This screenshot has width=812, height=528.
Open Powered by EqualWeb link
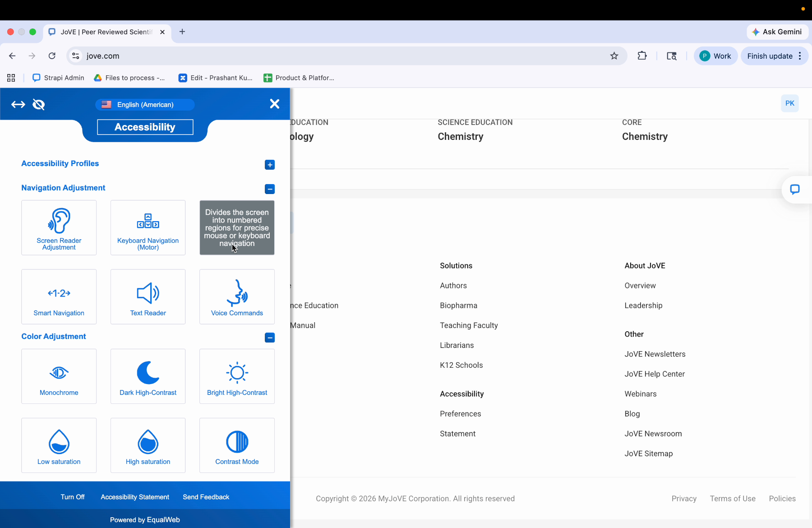pyautogui.click(x=145, y=520)
